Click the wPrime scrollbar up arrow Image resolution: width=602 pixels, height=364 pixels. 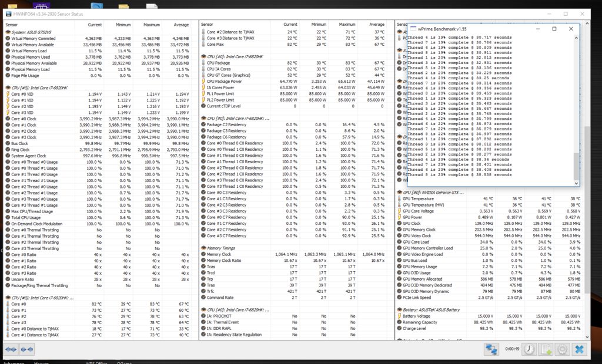tap(576, 38)
